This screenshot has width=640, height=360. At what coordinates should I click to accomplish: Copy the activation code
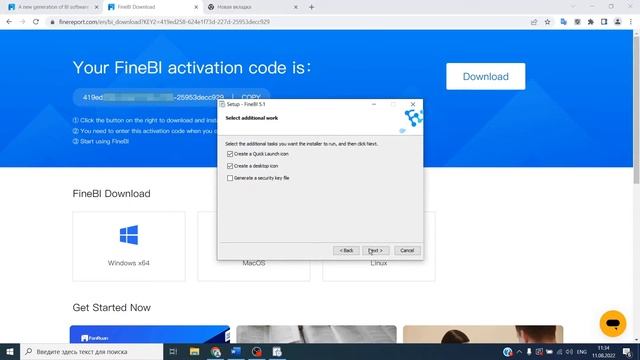click(x=251, y=98)
